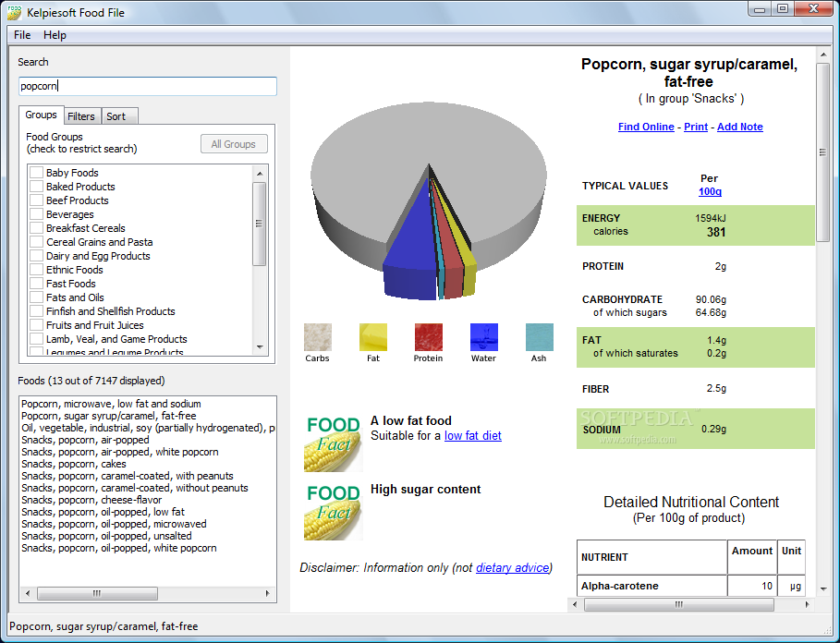This screenshot has height=643, width=840.
Task: Click food groups list scroll down arrow
Action: point(260,347)
